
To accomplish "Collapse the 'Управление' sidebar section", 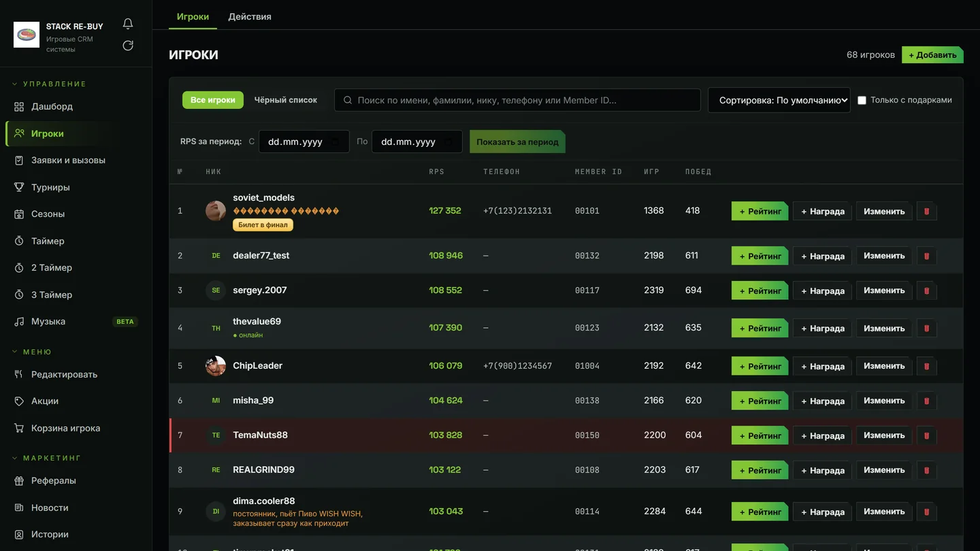I will tap(50, 84).
